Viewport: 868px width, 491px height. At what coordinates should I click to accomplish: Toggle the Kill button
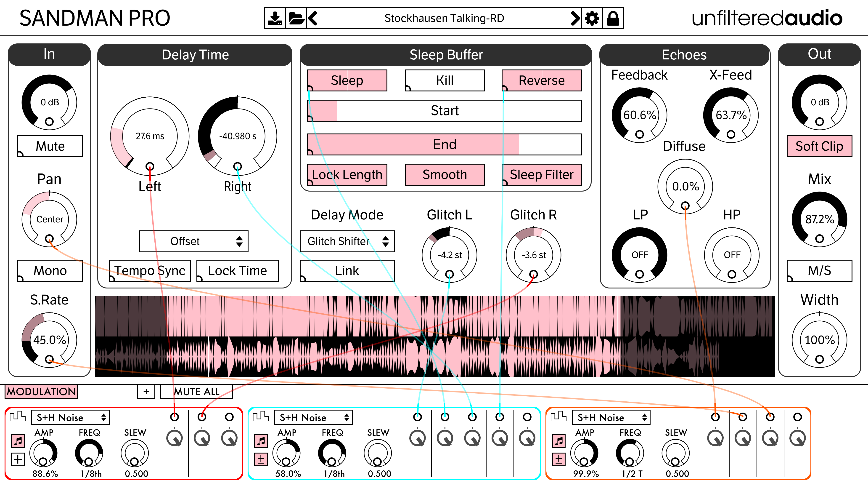pos(445,81)
